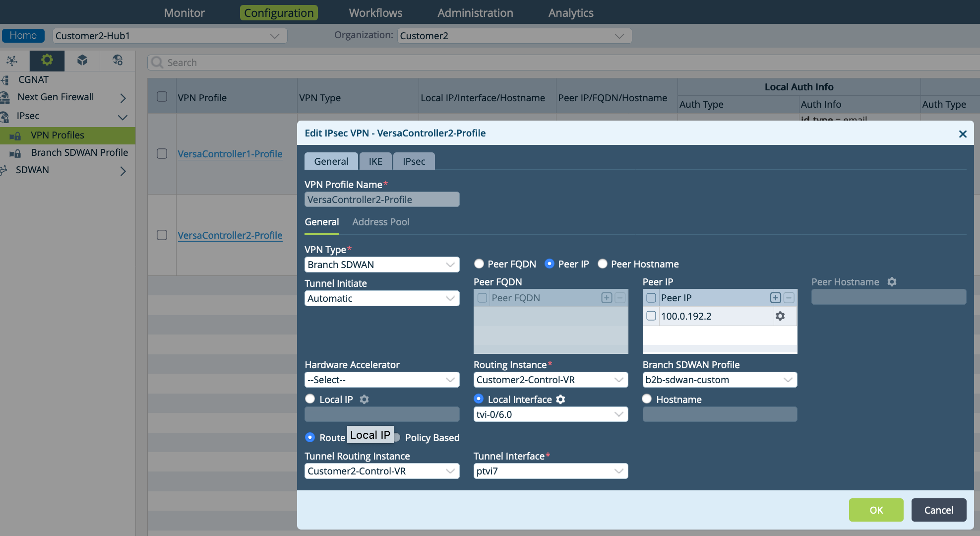Image resolution: width=980 pixels, height=536 pixels.
Task: Open green gear tab in left sidebar
Action: 47,61
